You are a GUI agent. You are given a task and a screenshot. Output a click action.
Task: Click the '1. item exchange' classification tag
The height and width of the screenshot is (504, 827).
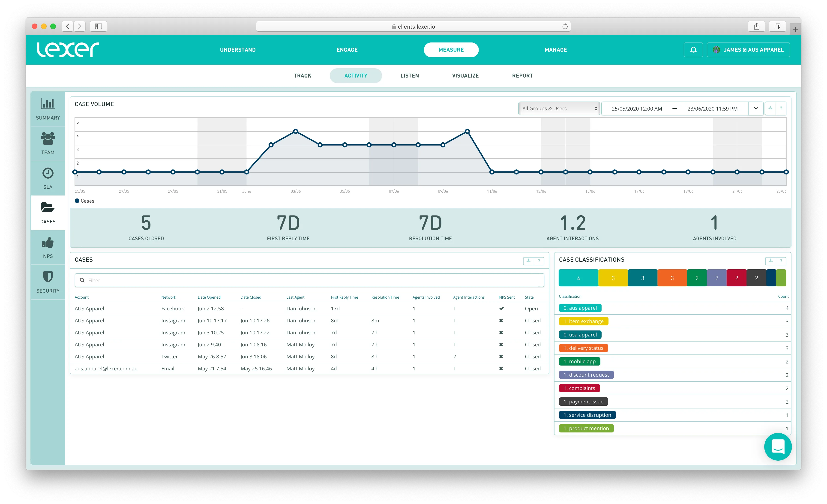click(x=583, y=321)
